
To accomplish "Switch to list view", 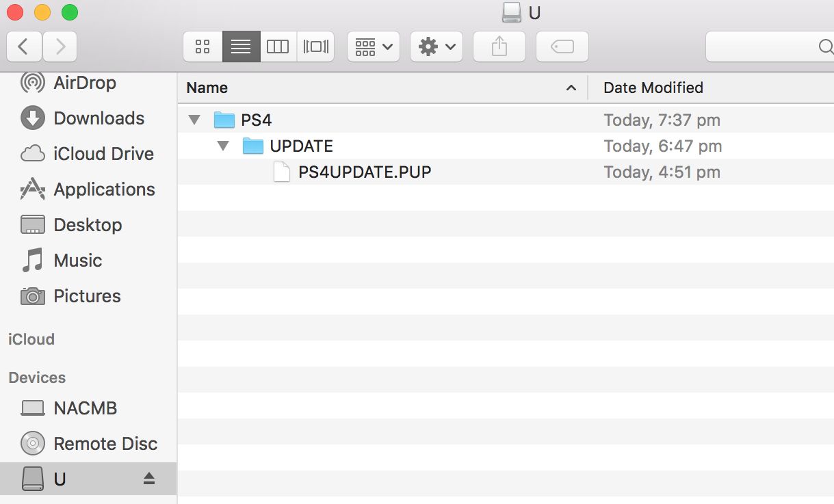I will (x=241, y=47).
